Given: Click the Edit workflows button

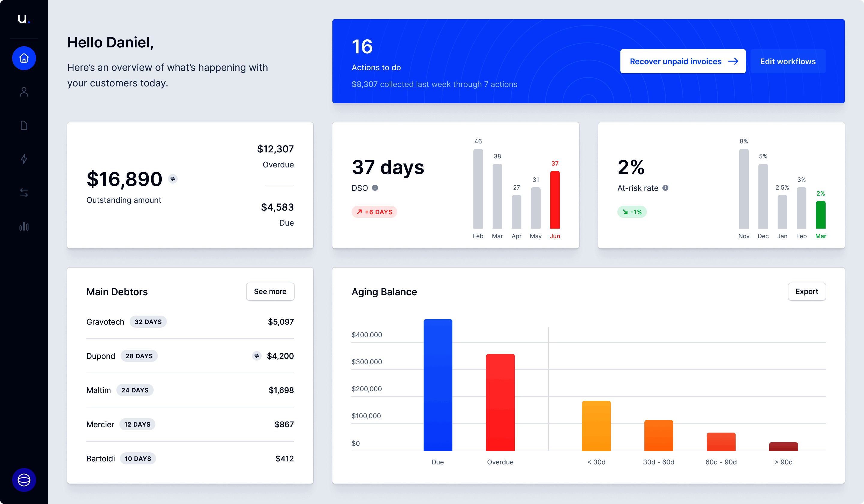Looking at the screenshot, I should (787, 61).
